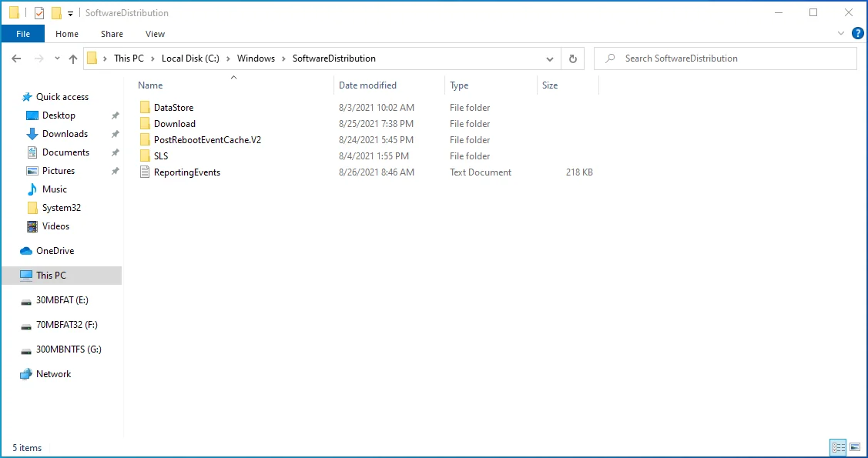Unpin Documents using its pin icon
The height and width of the screenshot is (458, 868).
(x=116, y=152)
